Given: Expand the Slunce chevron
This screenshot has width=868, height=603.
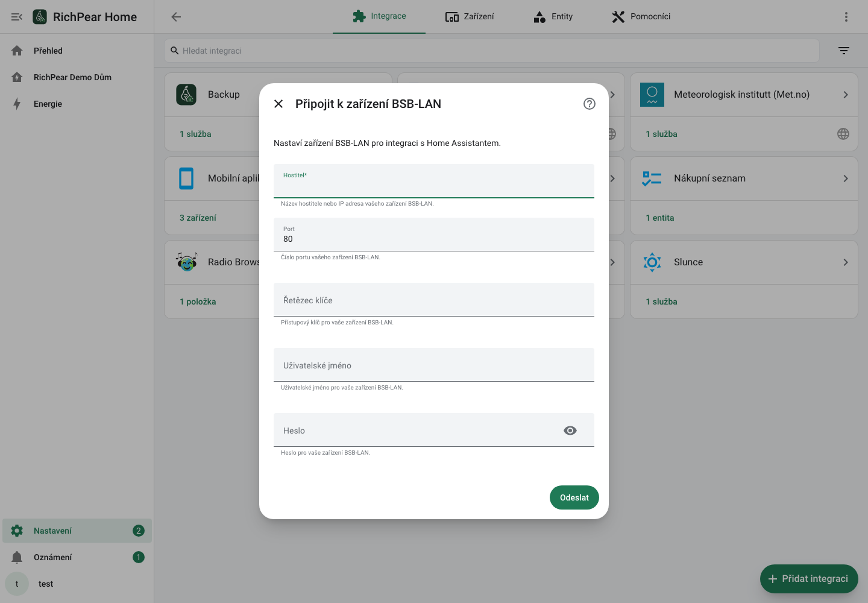Looking at the screenshot, I should point(846,262).
